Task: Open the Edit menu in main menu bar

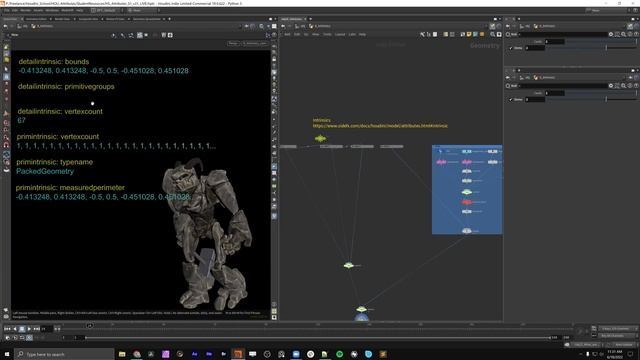Action: [15, 10]
